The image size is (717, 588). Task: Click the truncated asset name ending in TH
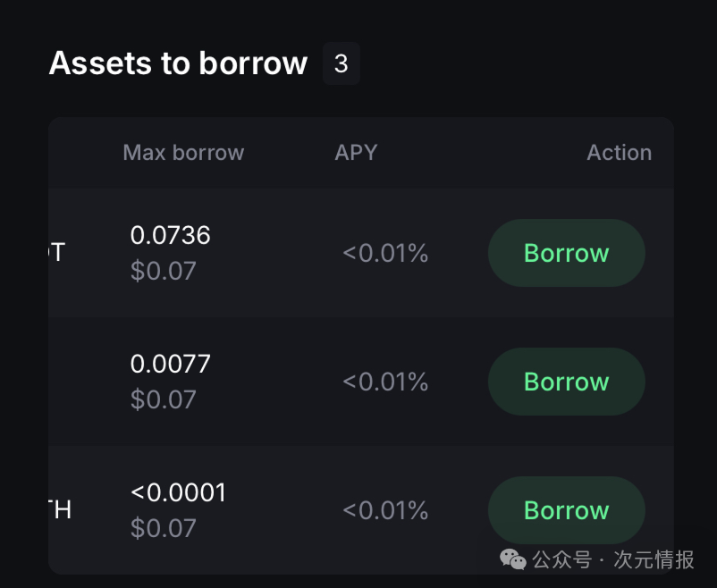[59, 510]
